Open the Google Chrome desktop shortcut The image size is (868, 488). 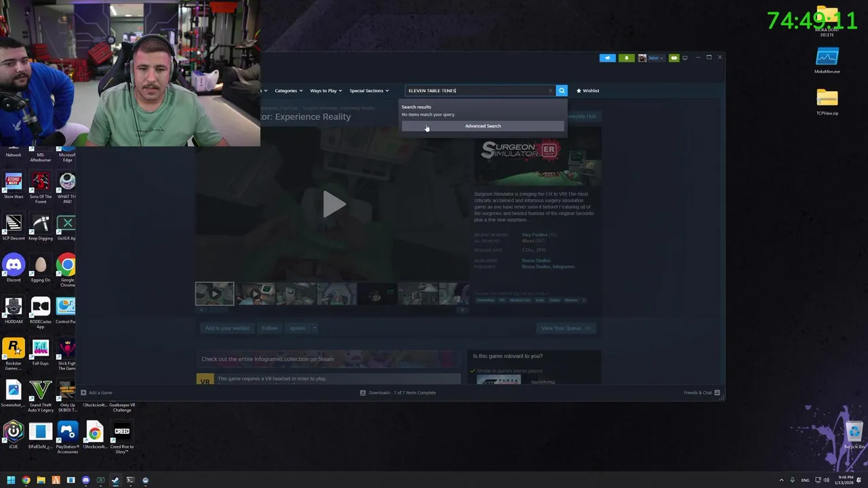(66, 270)
